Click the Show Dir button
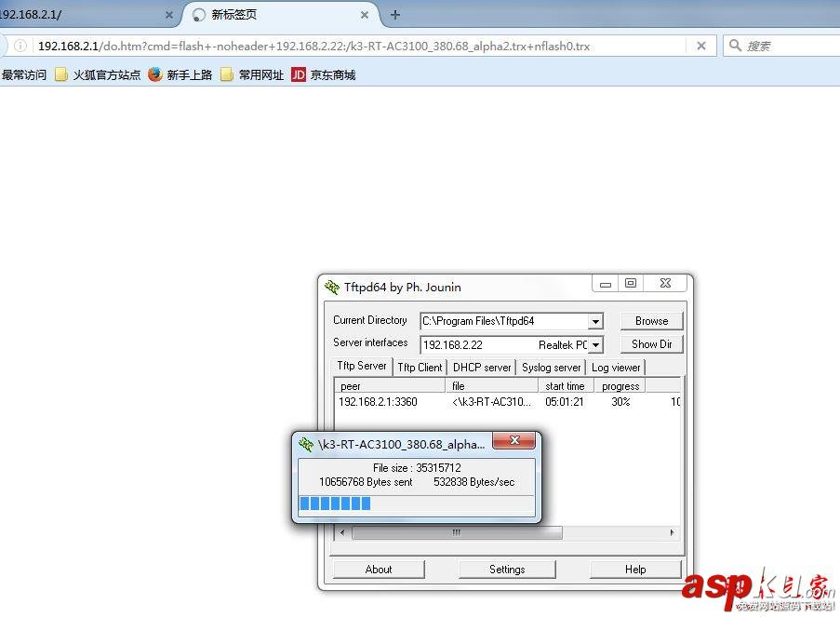This screenshot has width=840, height=617. tap(651, 344)
